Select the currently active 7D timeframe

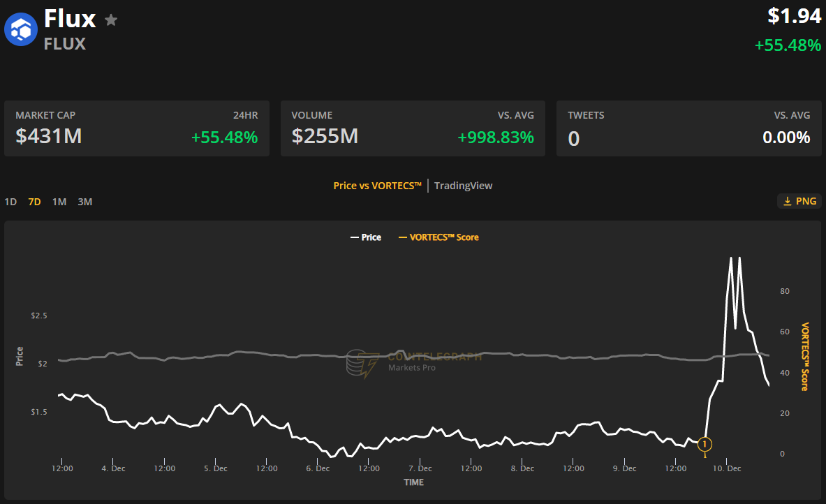pyautogui.click(x=34, y=201)
